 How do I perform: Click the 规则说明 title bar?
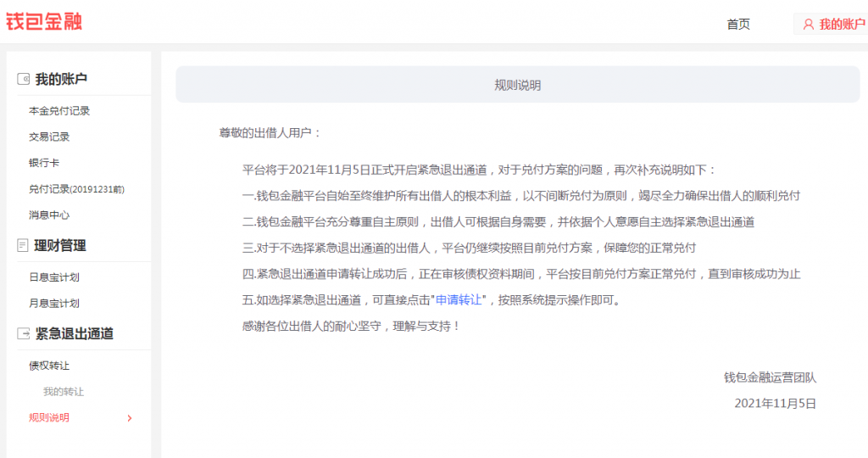[517, 86]
